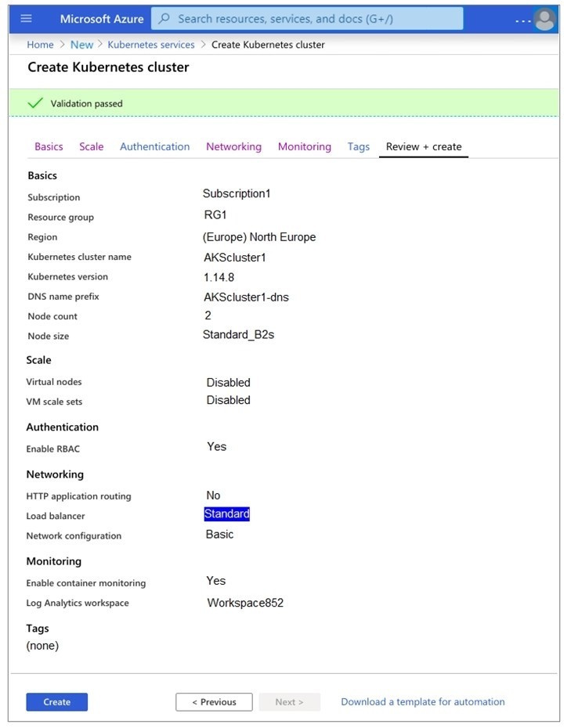View the Monitoring tab

click(304, 146)
